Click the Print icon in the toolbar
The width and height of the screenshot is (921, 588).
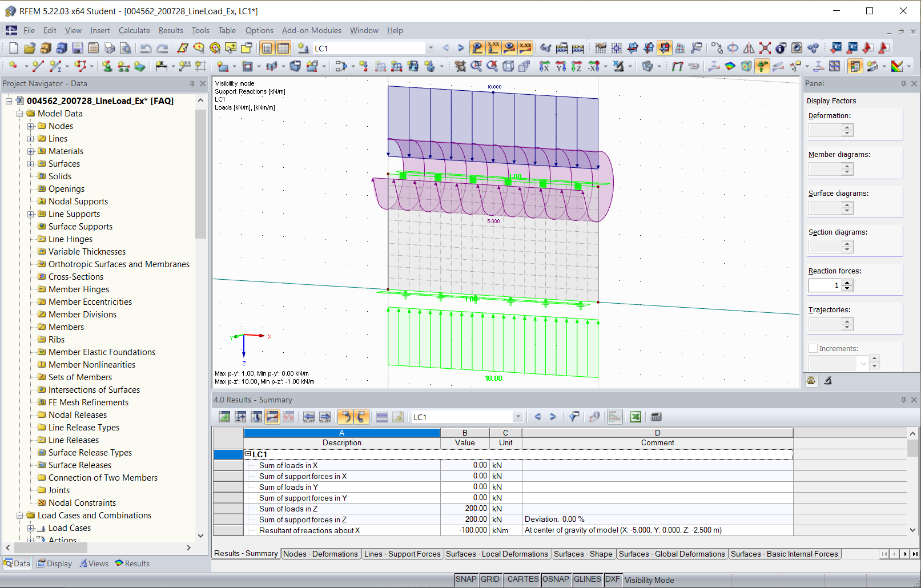(110, 48)
